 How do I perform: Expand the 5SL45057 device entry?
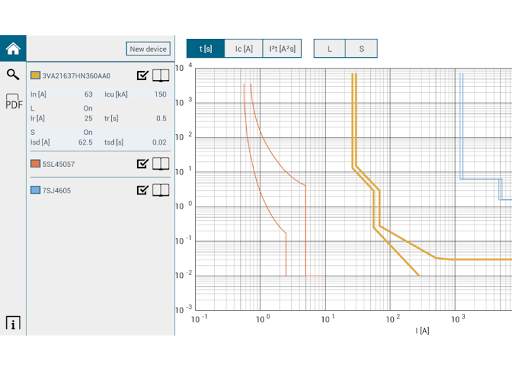pos(58,164)
